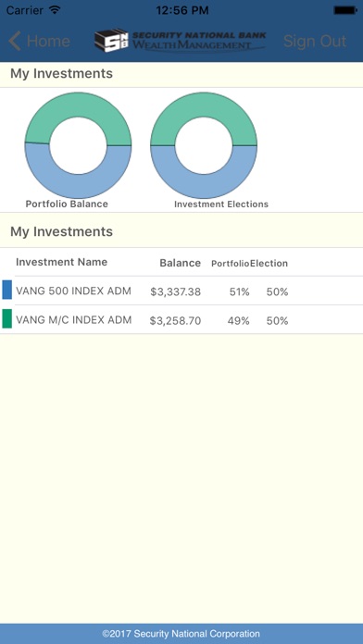Screen dimensions: 363x644
Task: Sort by Investment Name column header
Action: [62, 262]
